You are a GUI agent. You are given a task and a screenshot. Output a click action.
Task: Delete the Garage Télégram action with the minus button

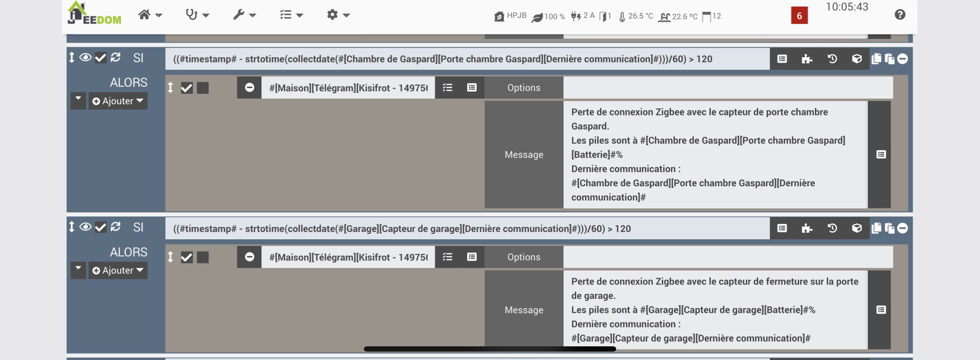pyautogui.click(x=249, y=257)
